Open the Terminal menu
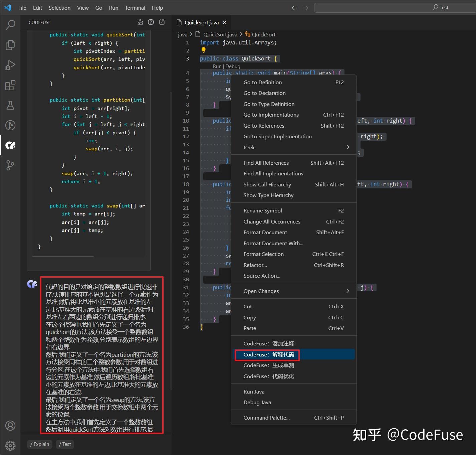476x455 pixels. (x=135, y=8)
